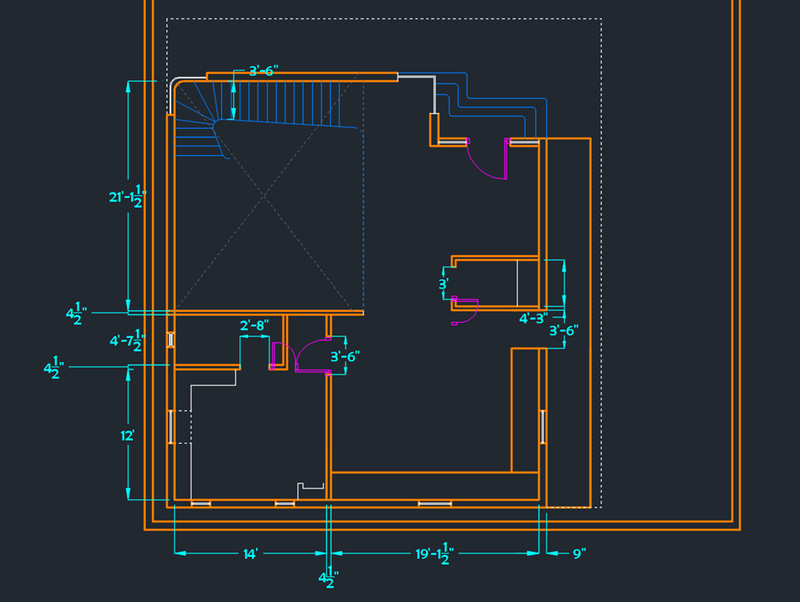This screenshot has height=602, width=800.
Task: Select the upper 4½" wall thickness dimension
Action: 74,313
